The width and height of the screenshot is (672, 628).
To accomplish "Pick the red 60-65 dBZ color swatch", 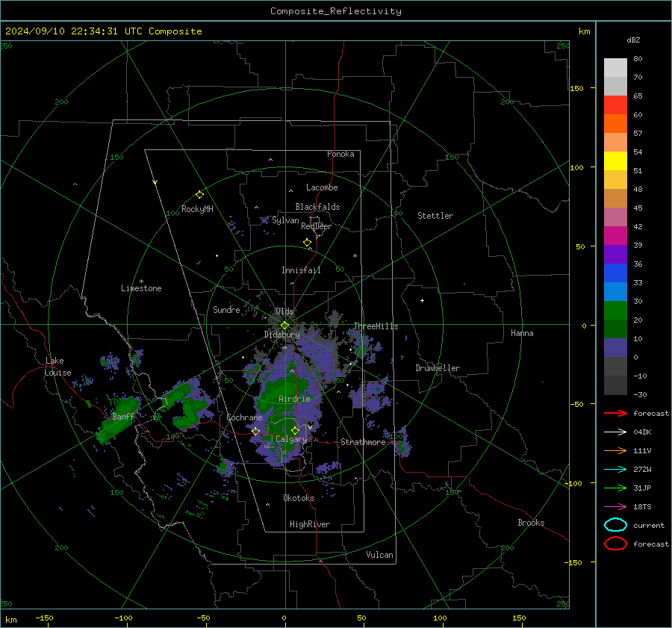I will click(615, 105).
